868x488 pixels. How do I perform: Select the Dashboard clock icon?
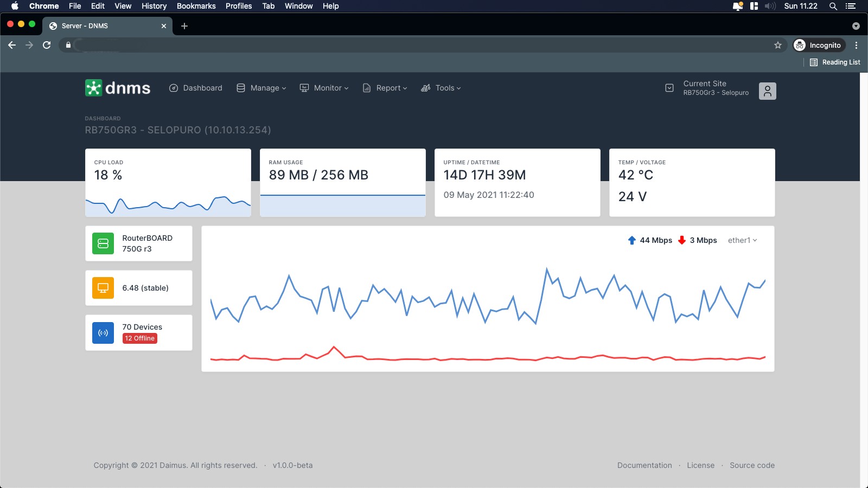(174, 87)
